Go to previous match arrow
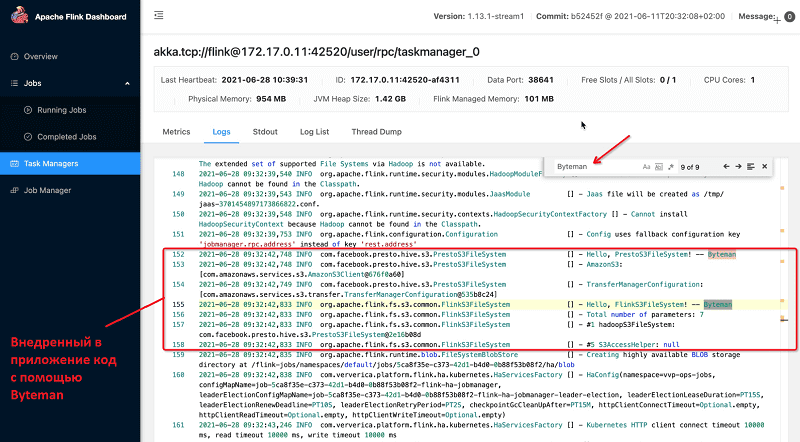The height and width of the screenshot is (442, 800). click(x=726, y=166)
